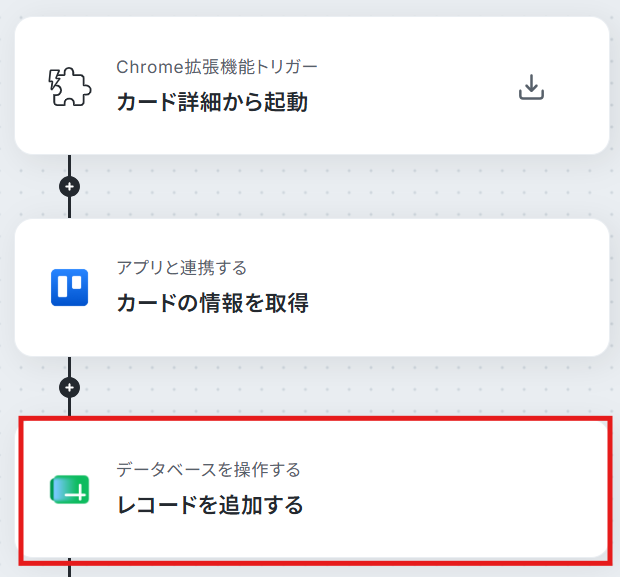Select the red-highlighted database card's blank area
The height and width of the screenshot is (577, 620).
455,489
